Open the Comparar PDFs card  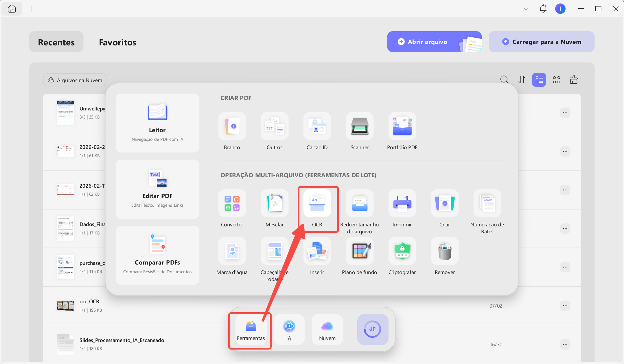pyautogui.click(x=157, y=255)
